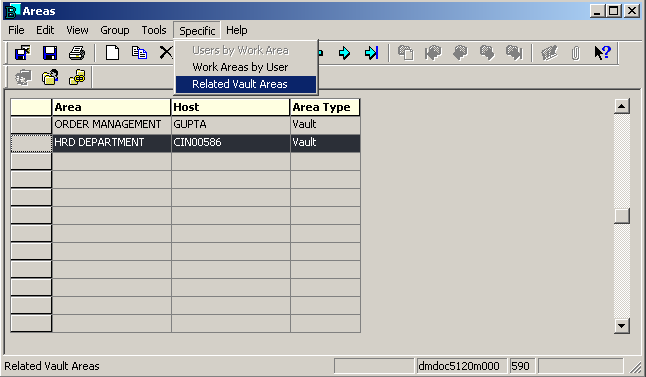This screenshot has width=646, height=377.
Task: Click the Delete X icon in toolbar
Action: [x=166, y=53]
